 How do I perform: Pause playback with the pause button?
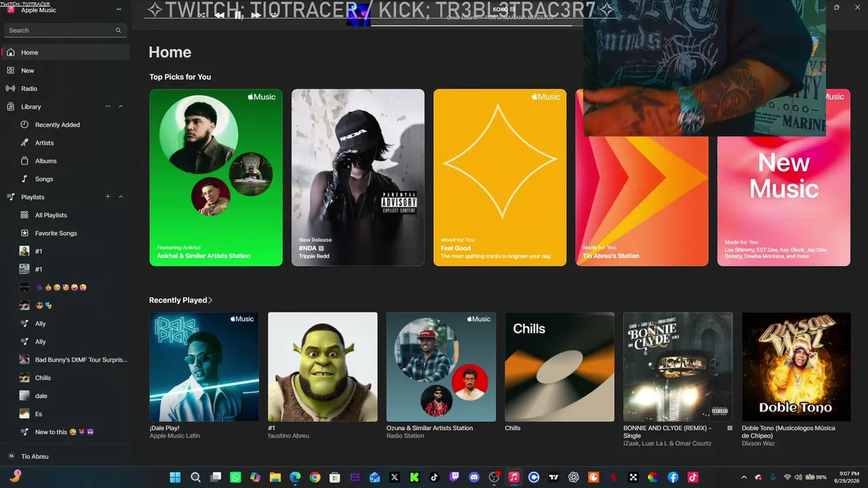tap(238, 15)
